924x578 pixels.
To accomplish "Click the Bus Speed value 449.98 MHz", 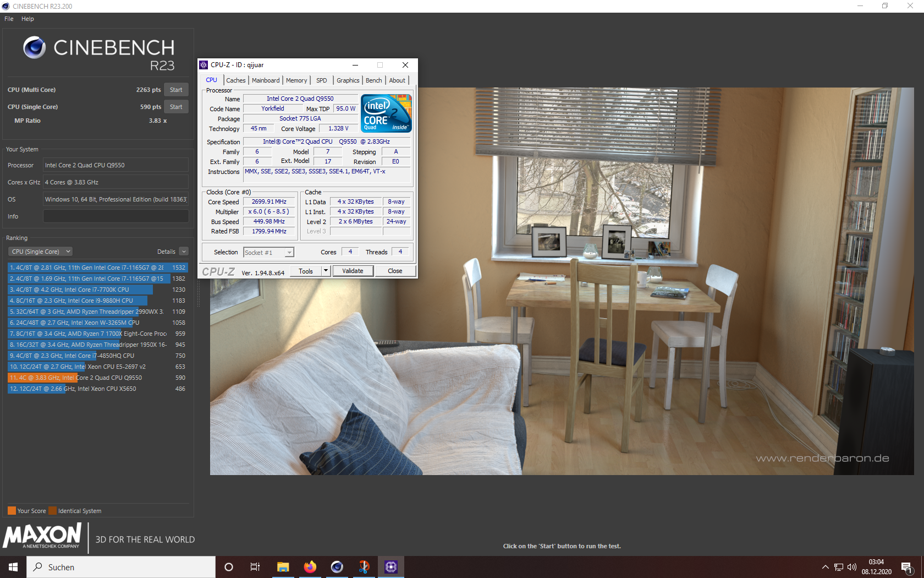I will coord(269,222).
